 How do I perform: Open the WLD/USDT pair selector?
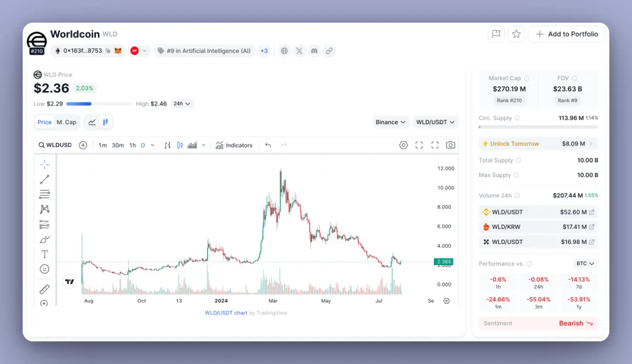[x=436, y=122]
